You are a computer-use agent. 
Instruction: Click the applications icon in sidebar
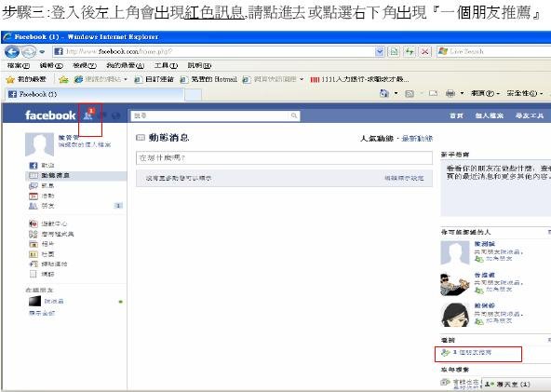[33, 234]
